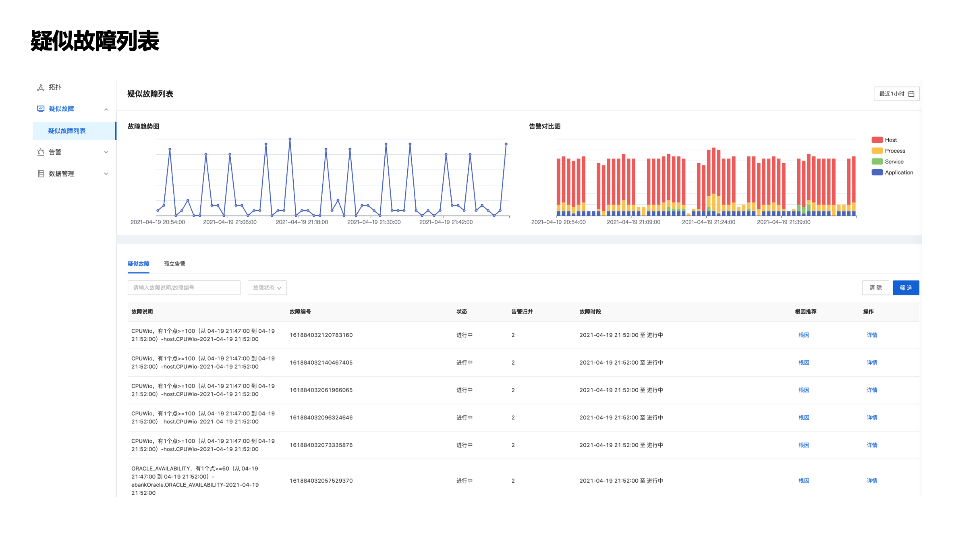Click the fault description search input
Viewport: 958px width, 560px height.
[x=184, y=288]
